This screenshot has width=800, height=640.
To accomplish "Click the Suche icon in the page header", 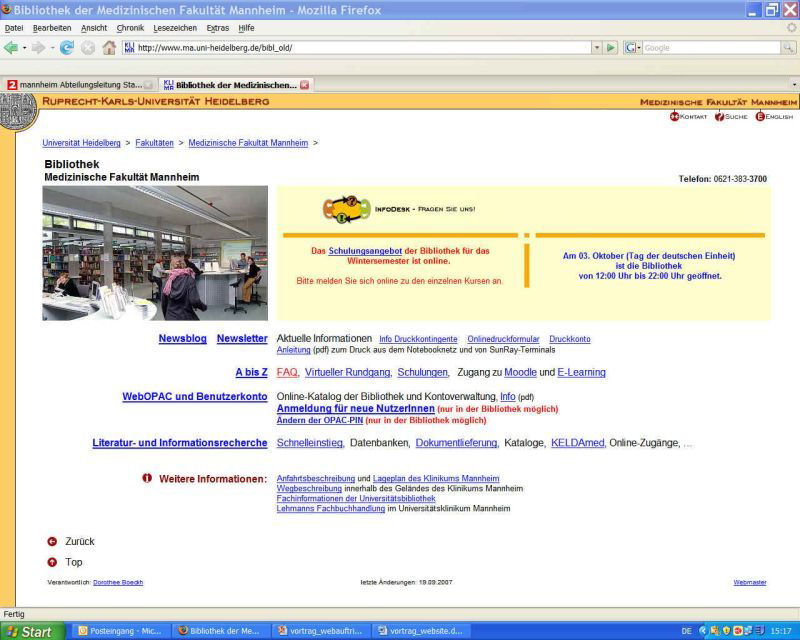I will (x=719, y=117).
